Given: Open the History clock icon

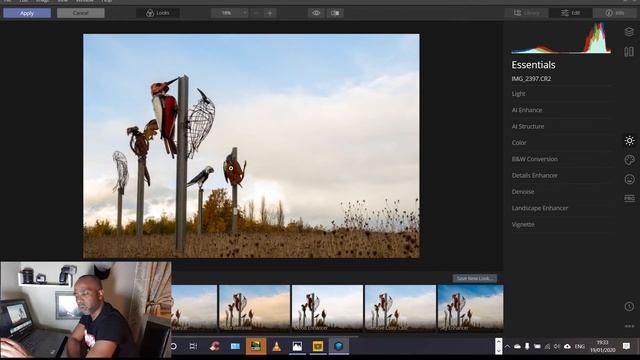Looking at the screenshot, I should coord(629,307).
